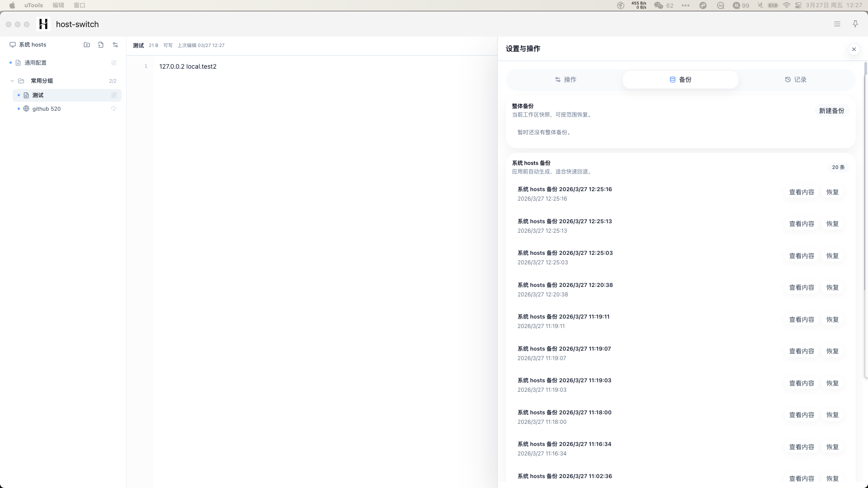
Task: Click the pin icon in title bar
Action: pos(855,24)
